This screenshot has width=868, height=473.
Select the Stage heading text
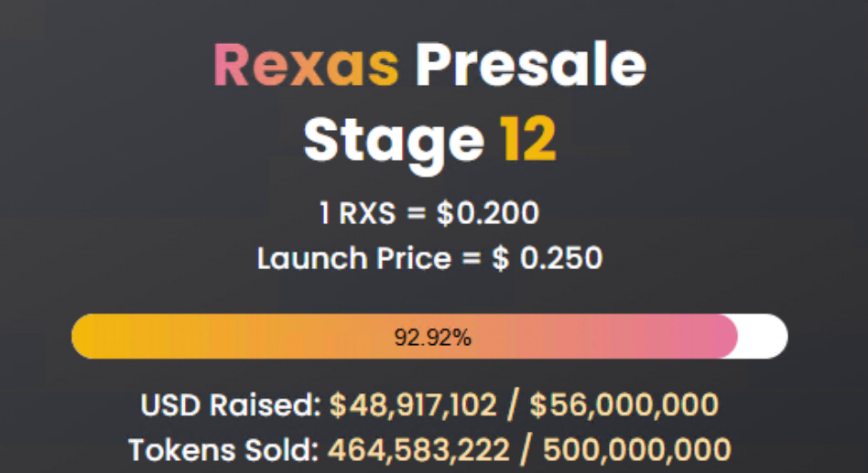point(394,139)
